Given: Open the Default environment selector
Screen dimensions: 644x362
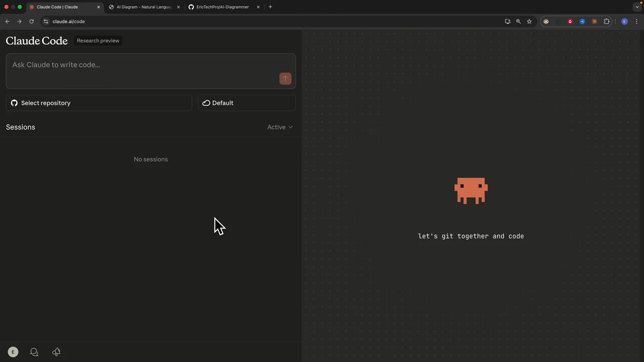Looking at the screenshot, I should tap(247, 103).
